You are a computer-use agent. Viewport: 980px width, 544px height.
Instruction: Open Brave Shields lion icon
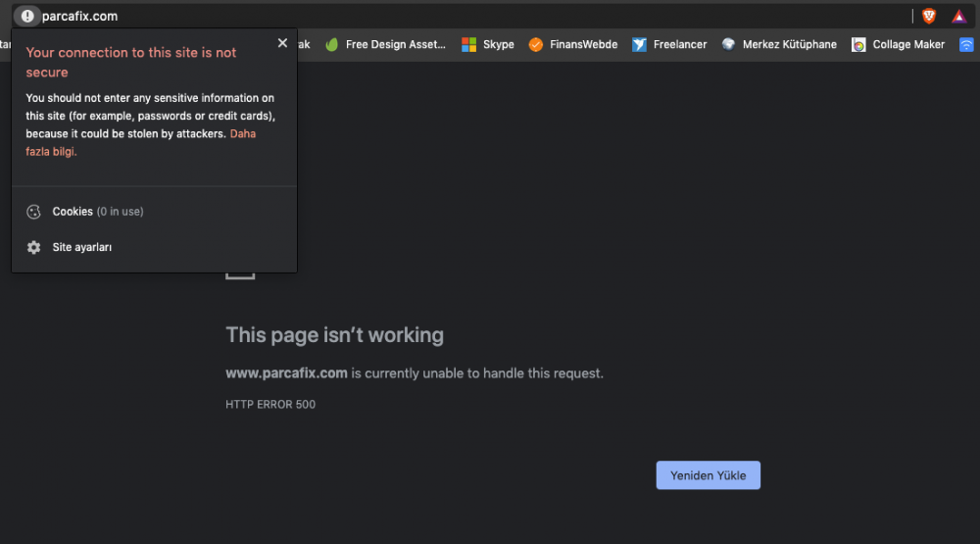(x=929, y=17)
